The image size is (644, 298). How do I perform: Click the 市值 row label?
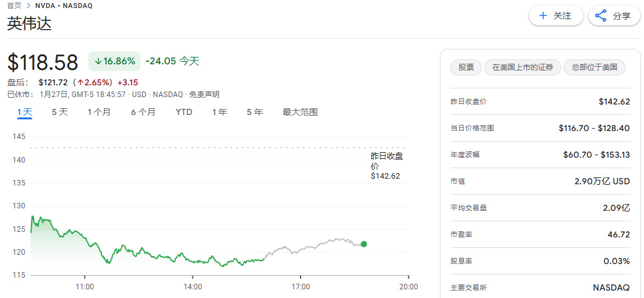[x=458, y=181]
